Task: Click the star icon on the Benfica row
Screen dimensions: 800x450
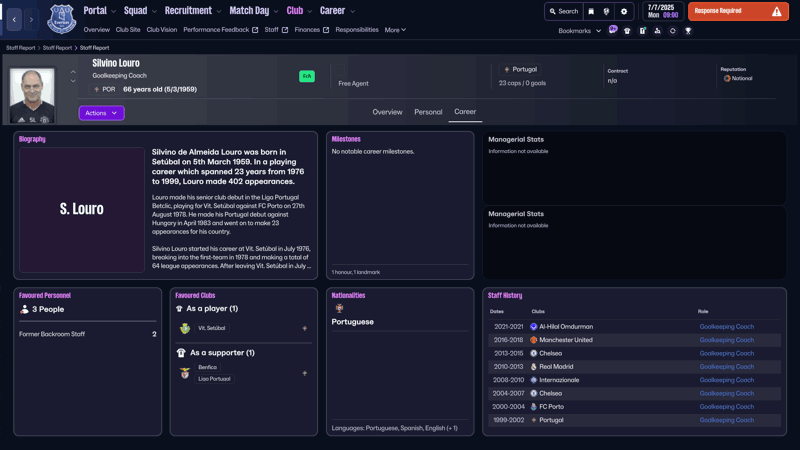Action: coord(305,373)
